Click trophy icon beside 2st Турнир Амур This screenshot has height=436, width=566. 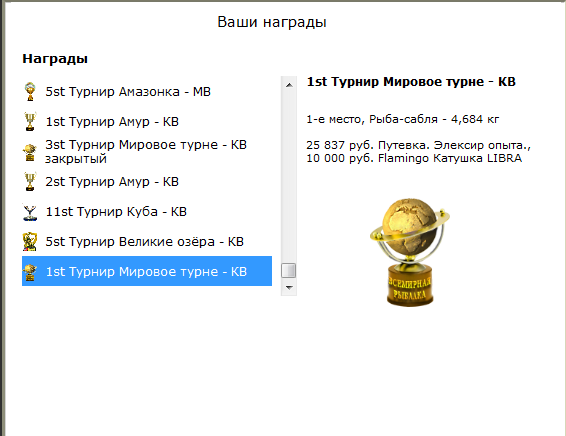pyautogui.click(x=30, y=182)
